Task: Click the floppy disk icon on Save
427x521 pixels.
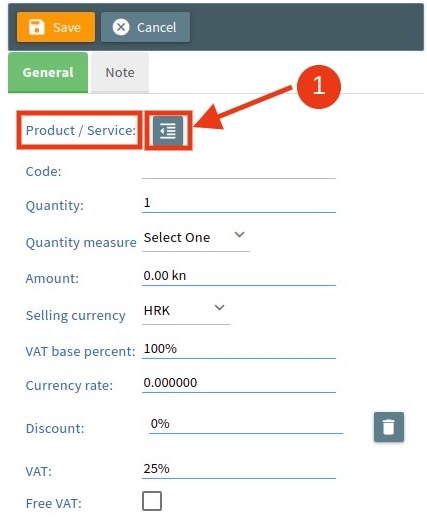Action: coord(36,27)
